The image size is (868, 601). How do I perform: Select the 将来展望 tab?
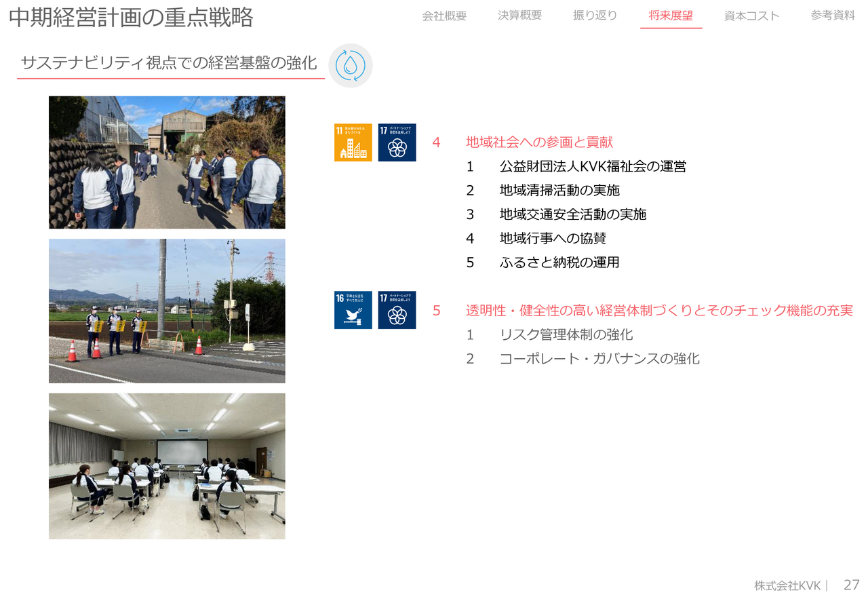(x=671, y=16)
